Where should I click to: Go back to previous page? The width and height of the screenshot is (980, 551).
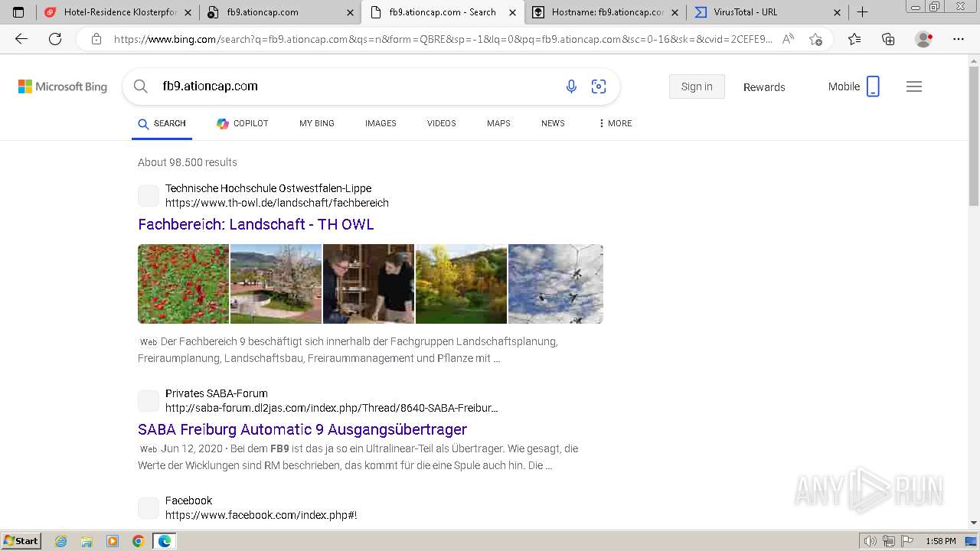click(x=21, y=39)
